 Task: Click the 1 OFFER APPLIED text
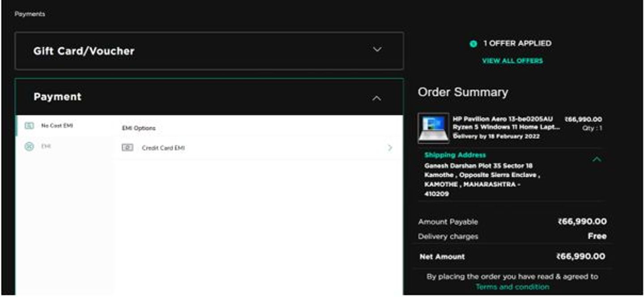coord(517,43)
